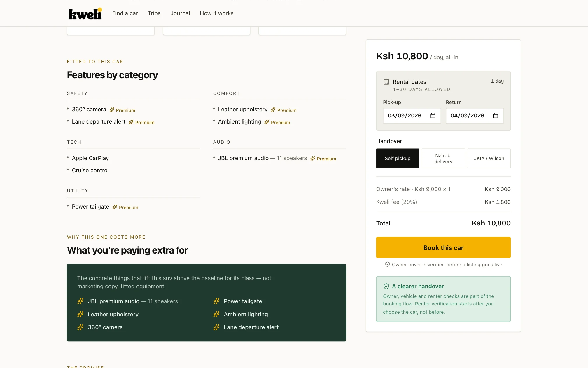Click the SAFETY category label
This screenshot has width=588, height=368.
pyautogui.click(x=77, y=93)
